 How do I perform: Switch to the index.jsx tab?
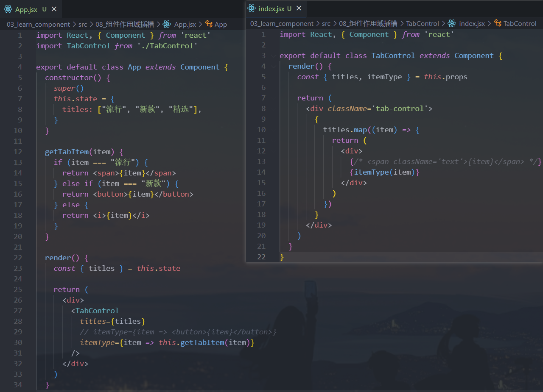click(271, 8)
